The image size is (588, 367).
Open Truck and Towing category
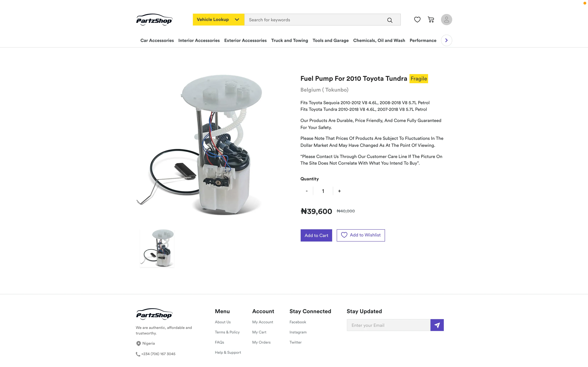[x=289, y=41]
